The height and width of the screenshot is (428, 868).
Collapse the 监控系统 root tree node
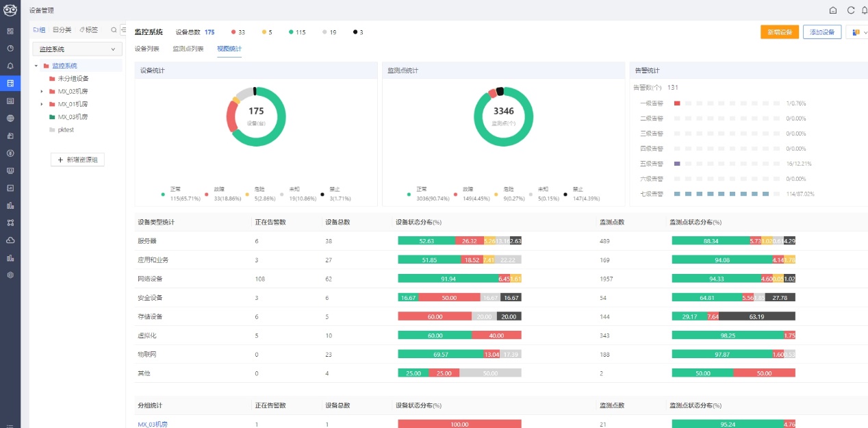tap(36, 66)
